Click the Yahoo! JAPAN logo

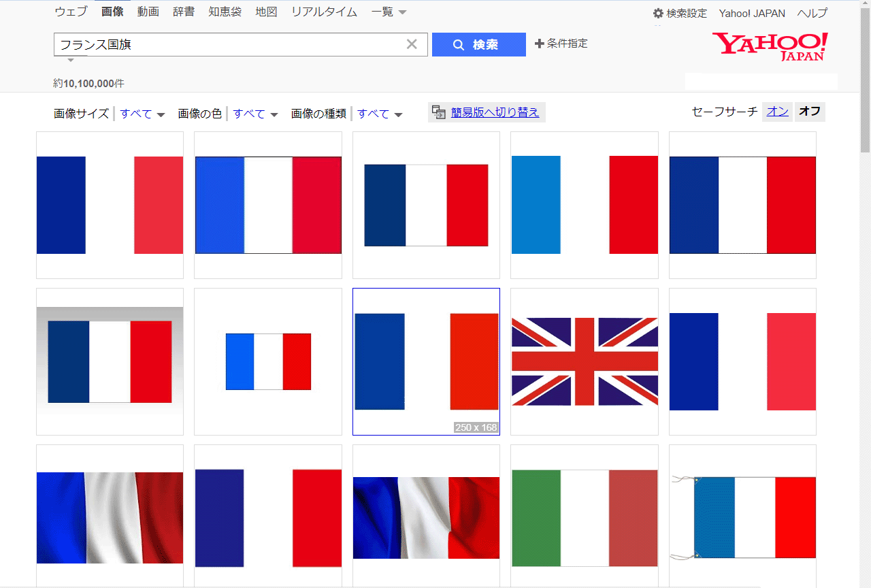click(768, 46)
